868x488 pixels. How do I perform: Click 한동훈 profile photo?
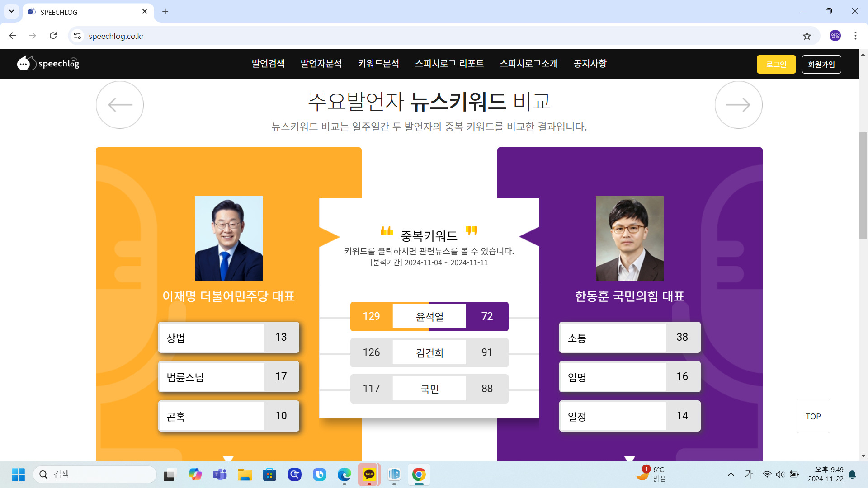[630, 239]
